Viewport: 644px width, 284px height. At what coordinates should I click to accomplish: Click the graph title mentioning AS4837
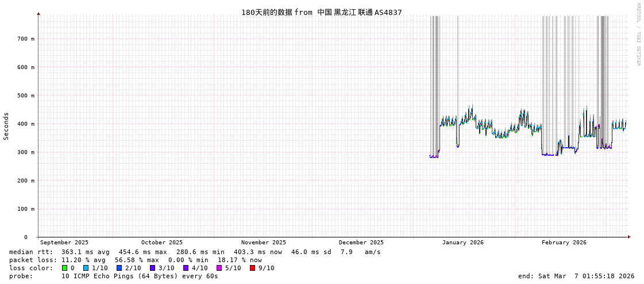pos(321,12)
